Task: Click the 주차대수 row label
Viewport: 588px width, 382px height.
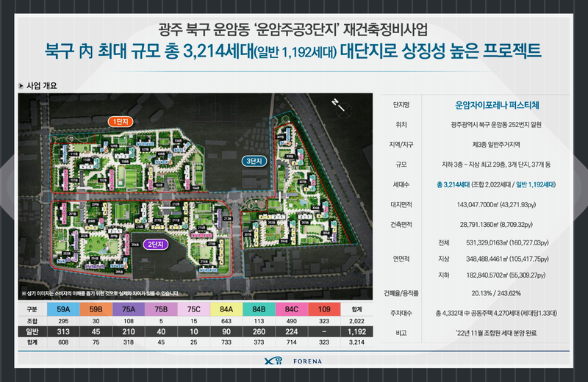Action: tap(401, 313)
